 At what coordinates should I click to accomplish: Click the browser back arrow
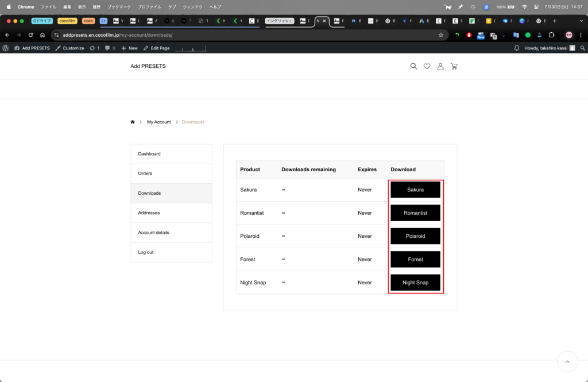(x=7, y=35)
